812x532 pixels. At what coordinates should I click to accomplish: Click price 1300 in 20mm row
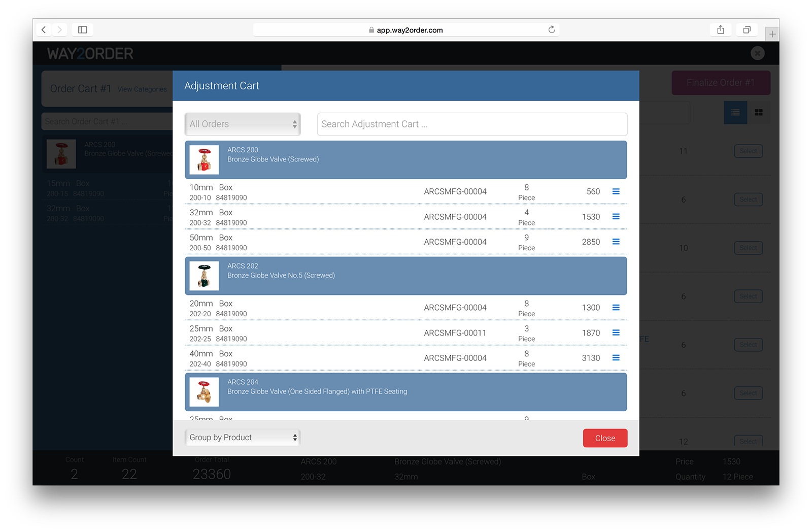tap(591, 308)
